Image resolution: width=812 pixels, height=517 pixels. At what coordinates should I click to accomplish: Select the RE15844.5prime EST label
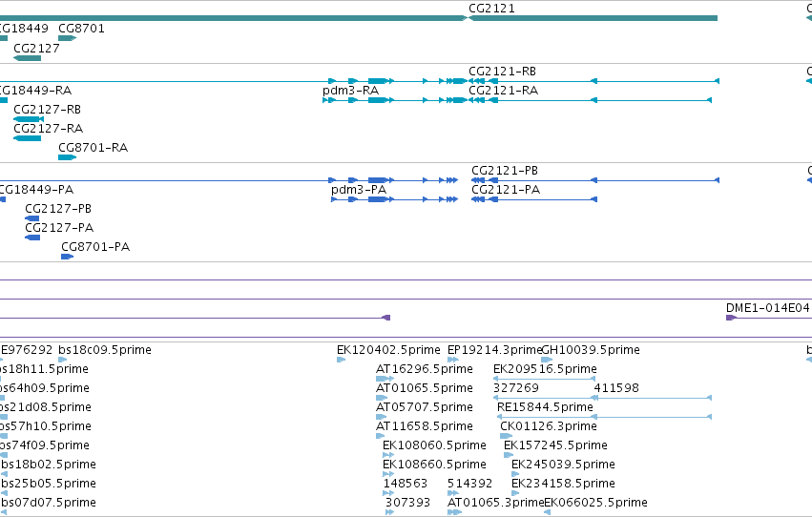(545, 407)
